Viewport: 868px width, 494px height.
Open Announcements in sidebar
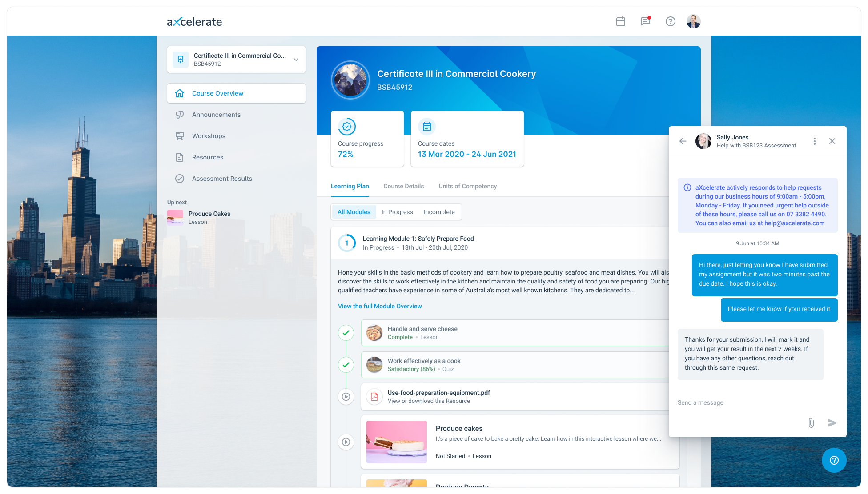pyautogui.click(x=216, y=115)
